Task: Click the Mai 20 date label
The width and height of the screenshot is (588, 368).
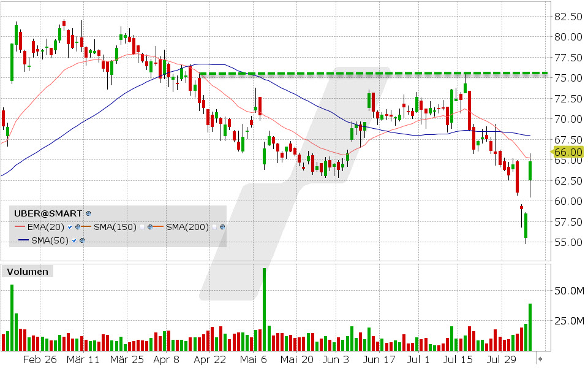Action: (x=296, y=359)
